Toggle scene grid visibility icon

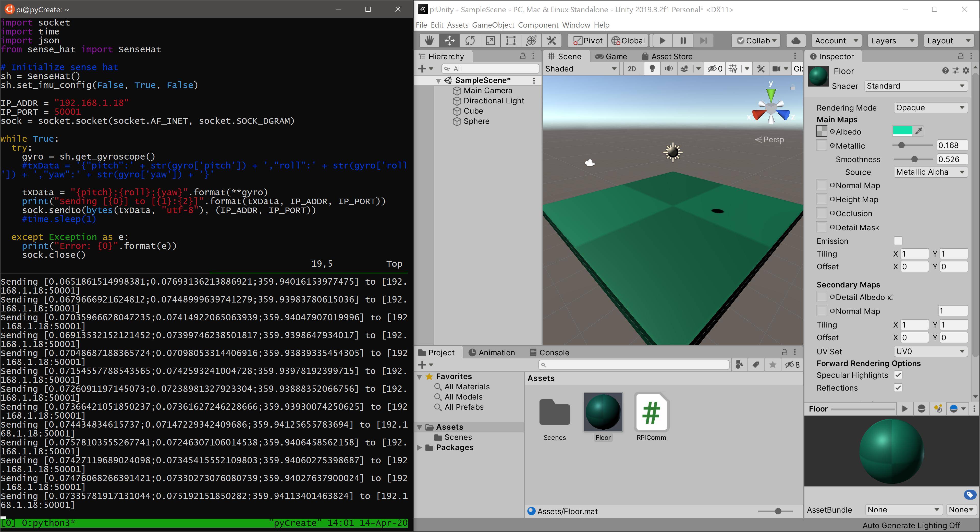pyautogui.click(x=733, y=69)
